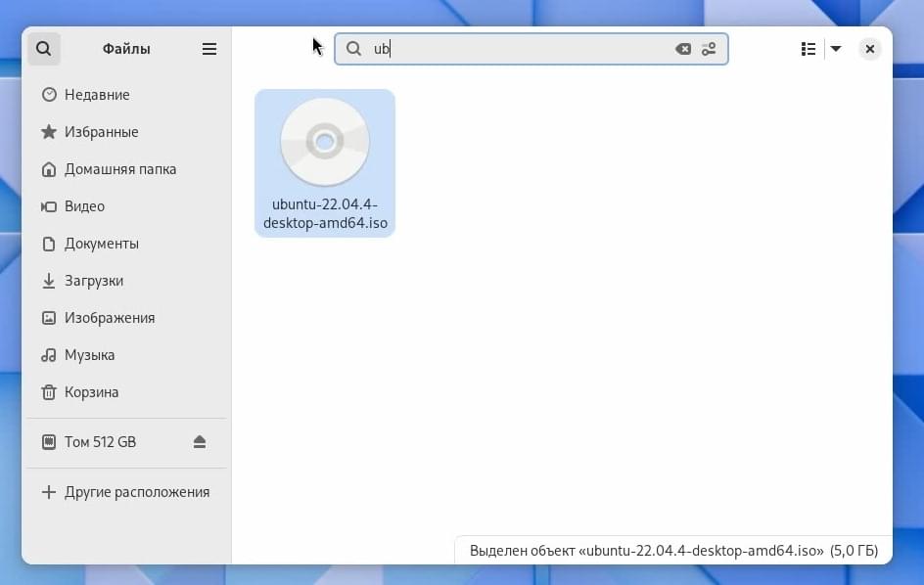
Task: Click the clock icon beside Недавние
Action: point(49,95)
